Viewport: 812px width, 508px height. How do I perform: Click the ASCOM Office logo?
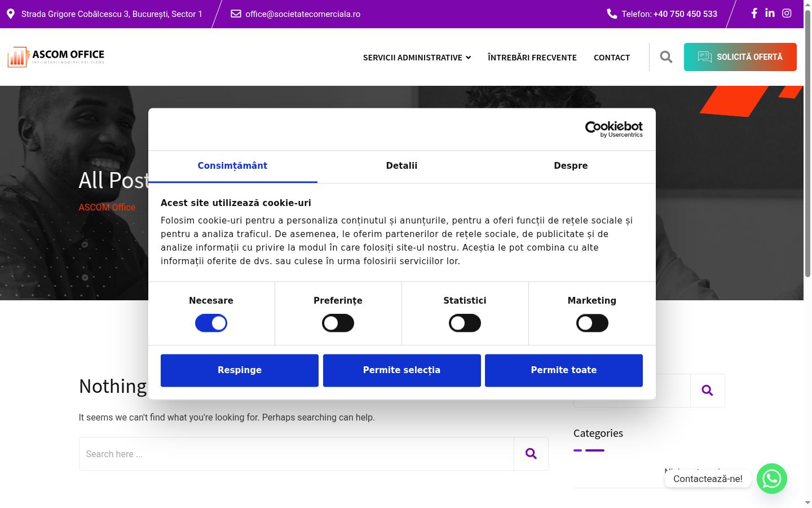(x=56, y=57)
